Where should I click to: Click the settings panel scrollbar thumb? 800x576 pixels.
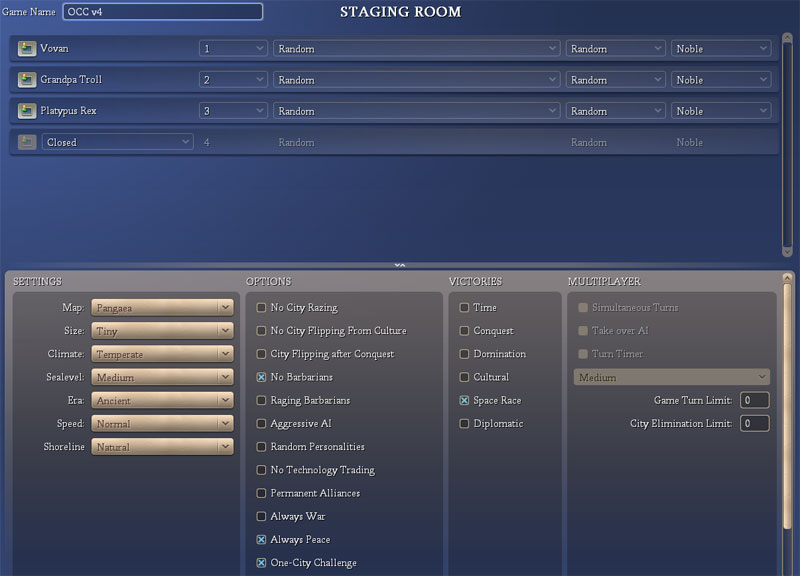[x=787, y=406]
